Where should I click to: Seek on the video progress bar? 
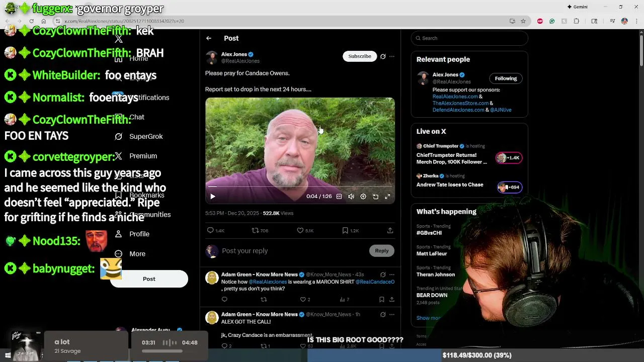point(300,187)
